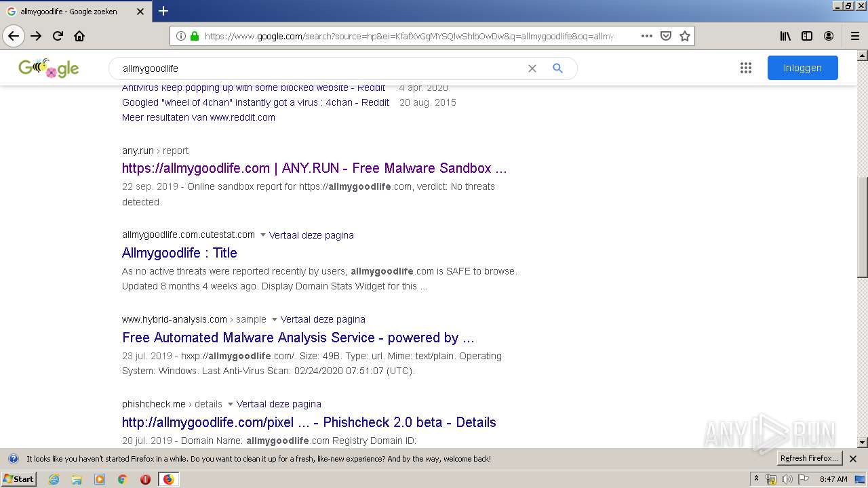Open Free Automated Malware Analysis Service result
This screenshot has width=868, height=488.
(x=298, y=338)
